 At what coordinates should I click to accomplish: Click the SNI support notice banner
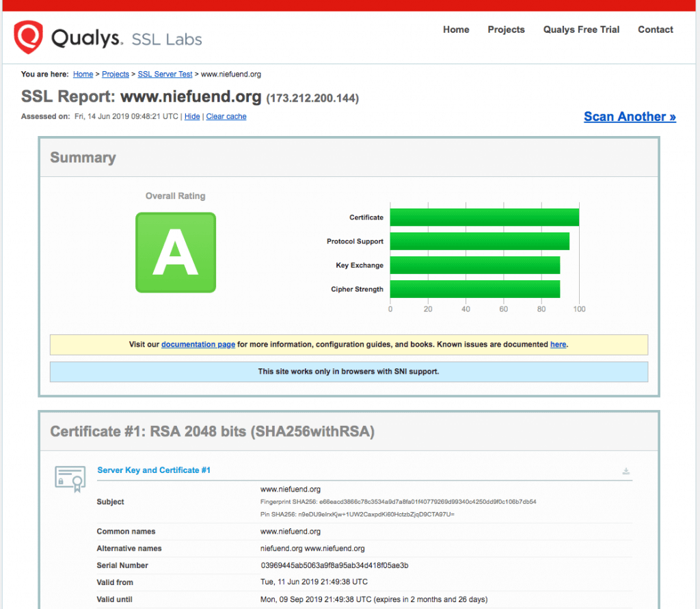coord(349,371)
